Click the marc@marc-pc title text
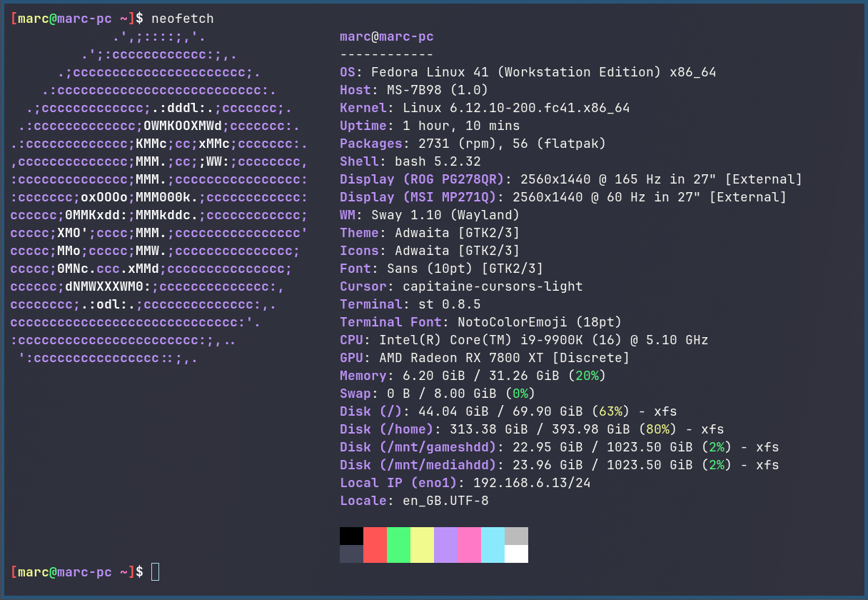 (385, 36)
